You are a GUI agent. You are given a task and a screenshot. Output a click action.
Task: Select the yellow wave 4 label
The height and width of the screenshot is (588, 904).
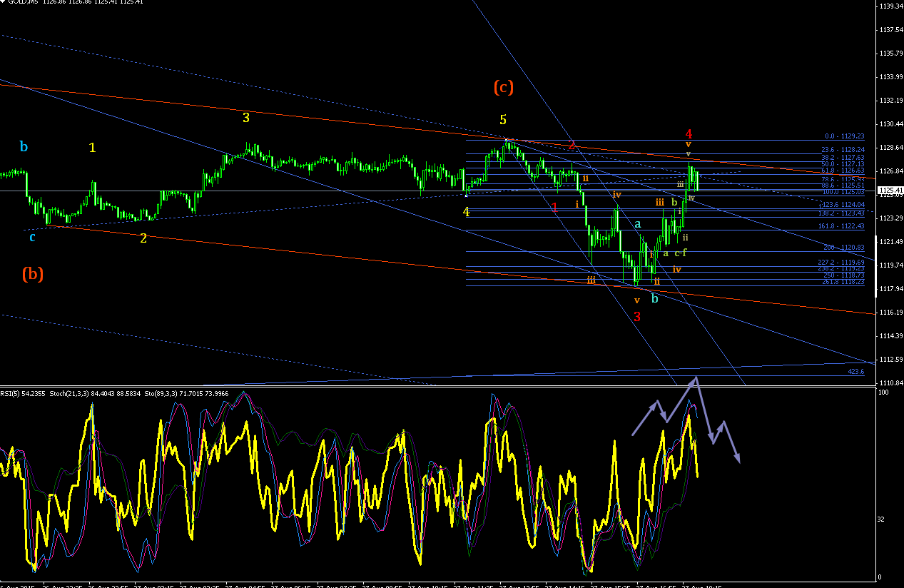466,212
